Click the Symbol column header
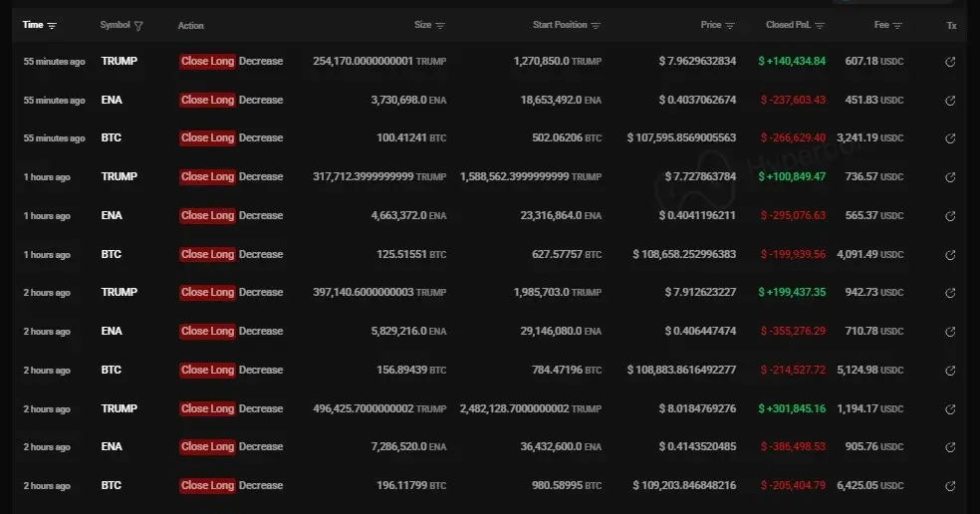The height and width of the screenshot is (514, 980). [x=115, y=25]
